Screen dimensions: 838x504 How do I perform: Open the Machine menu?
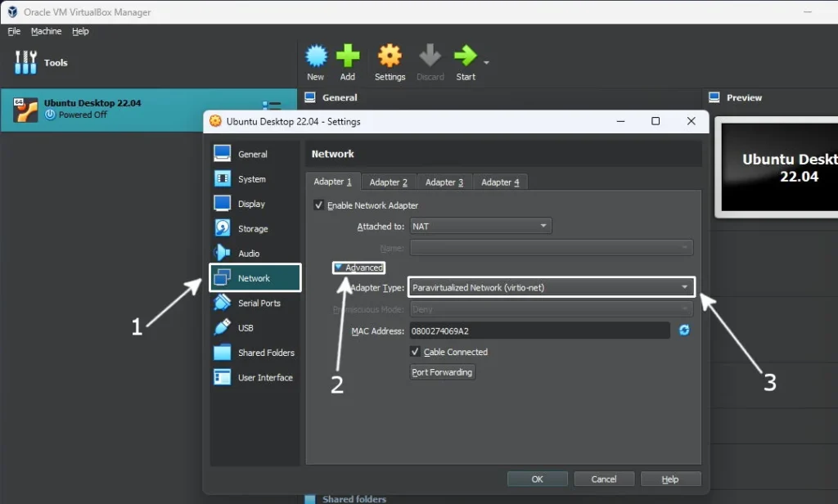(46, 32)
